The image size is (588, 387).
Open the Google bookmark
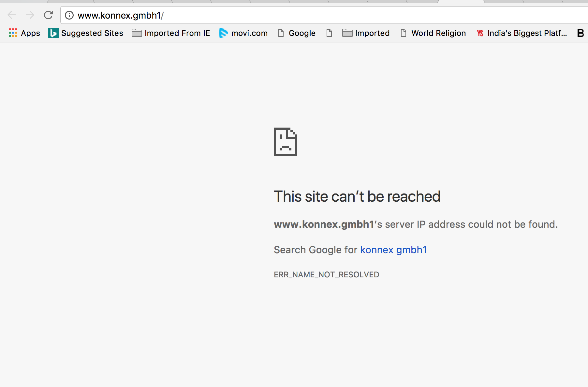coord(297,33)
